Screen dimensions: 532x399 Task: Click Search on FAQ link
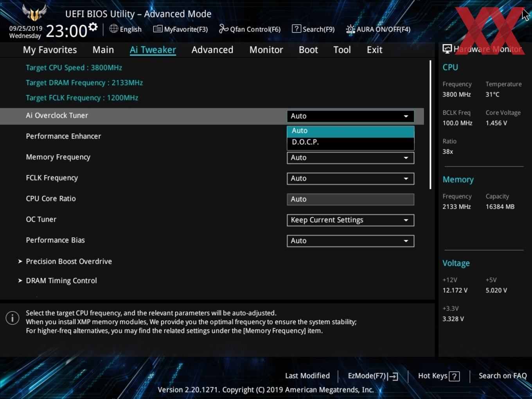coord(503,376)
